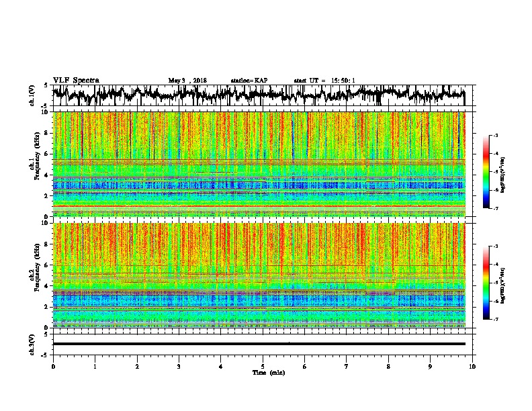The height and width of the screenshot is (411, 532).
Task: Click time axis tick label '9'
Action: (x=430, y=367)
